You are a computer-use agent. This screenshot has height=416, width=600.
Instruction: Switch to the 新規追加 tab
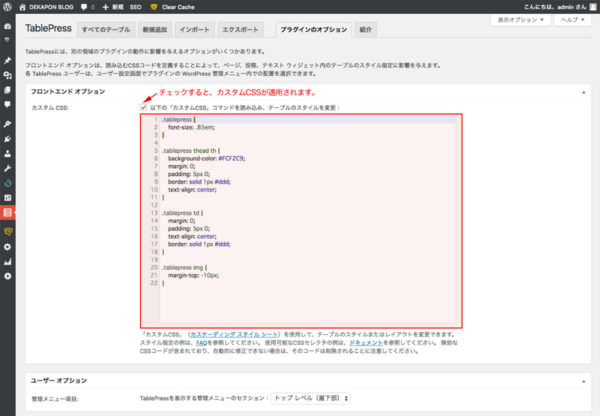(x=155, y=30)
